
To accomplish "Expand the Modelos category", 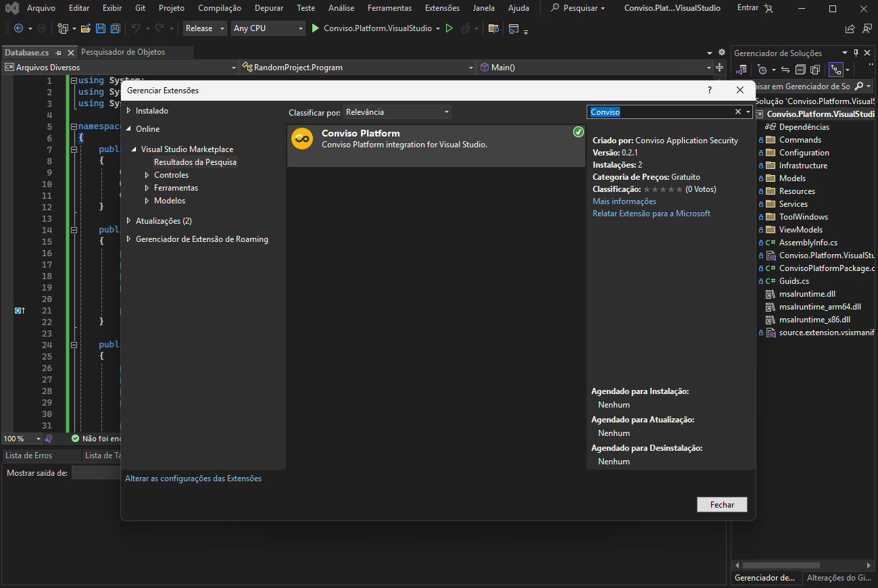I will (x=147, y=201).
